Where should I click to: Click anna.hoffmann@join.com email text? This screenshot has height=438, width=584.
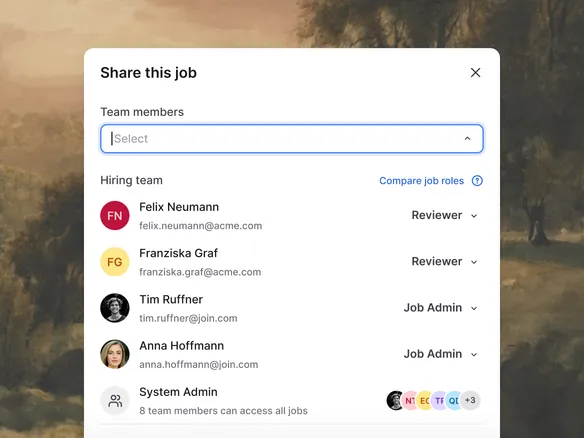point(199,364)
